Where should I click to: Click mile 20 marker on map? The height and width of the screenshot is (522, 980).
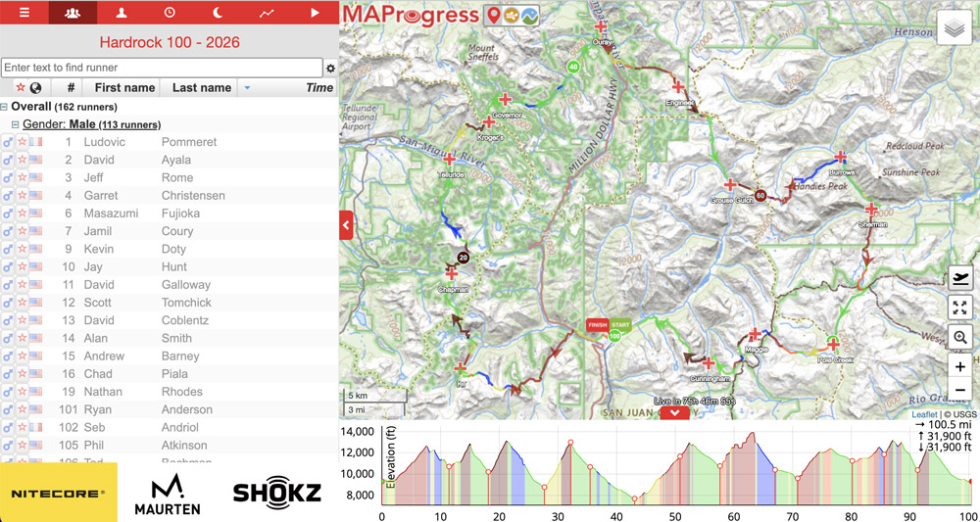[x=463, y=257]
